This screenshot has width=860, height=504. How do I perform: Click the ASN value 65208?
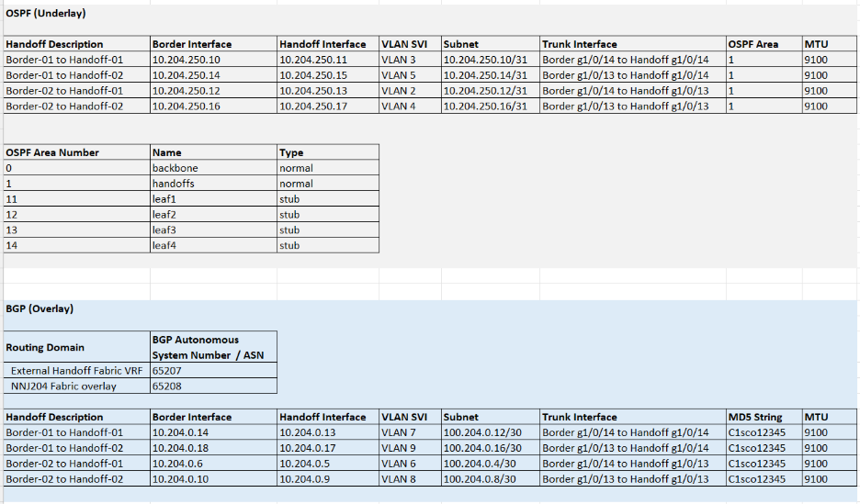(x=213, y=386)
